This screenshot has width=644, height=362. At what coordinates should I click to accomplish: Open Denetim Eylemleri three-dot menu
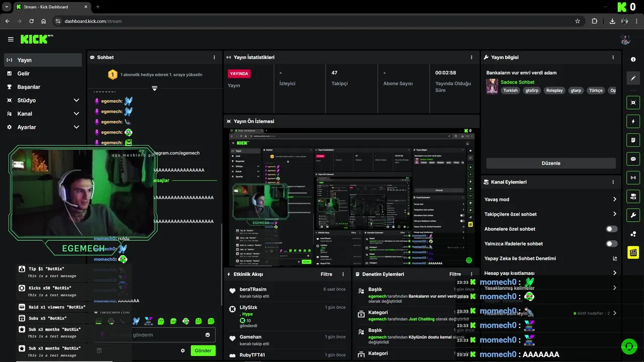click(x=471, y=275)
